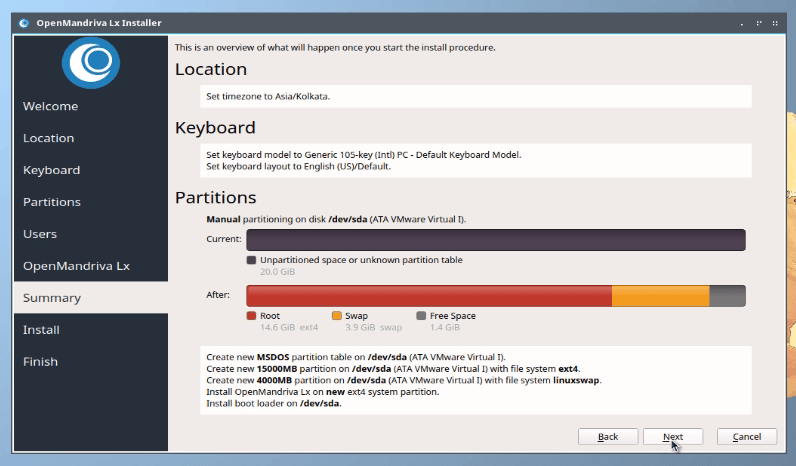Select the Keyboard step in sidebar
Image resolution: width=796 pixels, height=466 pixels.
point(51,170)
